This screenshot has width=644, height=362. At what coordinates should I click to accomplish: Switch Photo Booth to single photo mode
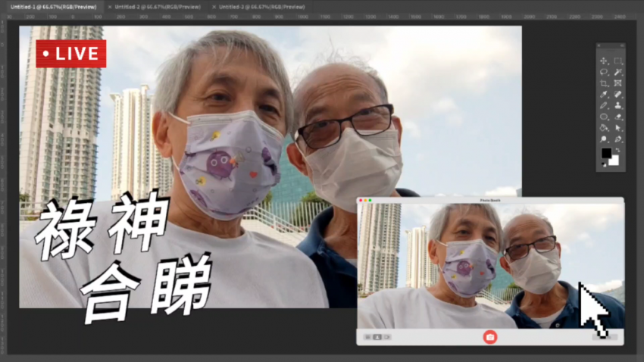pyautogui.click(x=377, y=336)
